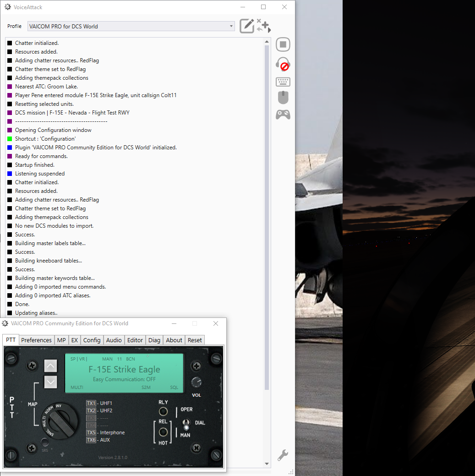Flip the OPER/MAN toggle switch

pos(186,424)
